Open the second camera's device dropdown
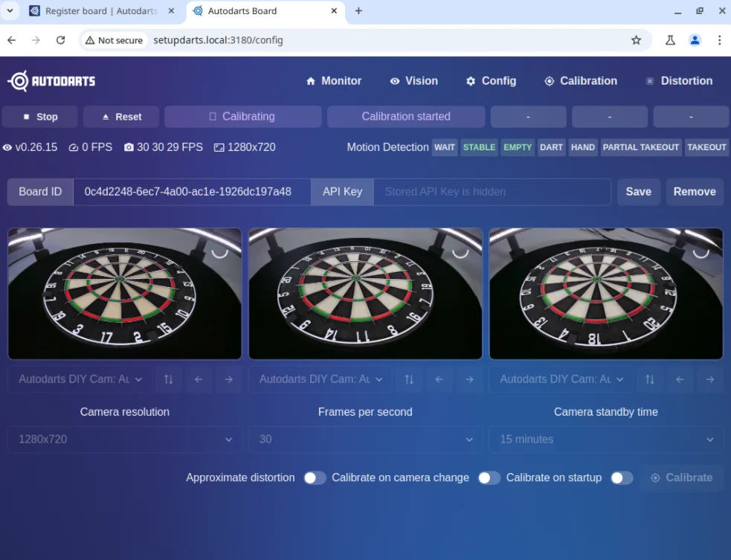This screenshot has width=731, height=560. tap(321, 379)
